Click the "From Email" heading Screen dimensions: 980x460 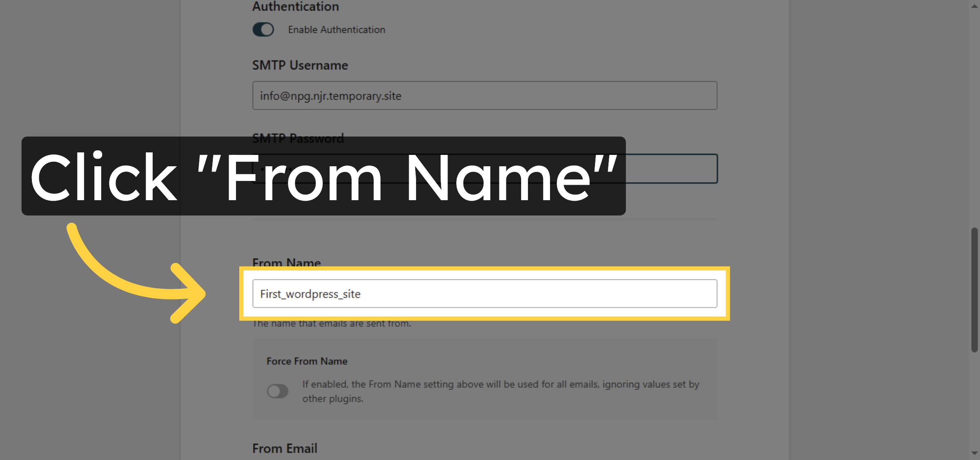click(x=284, y=448)
